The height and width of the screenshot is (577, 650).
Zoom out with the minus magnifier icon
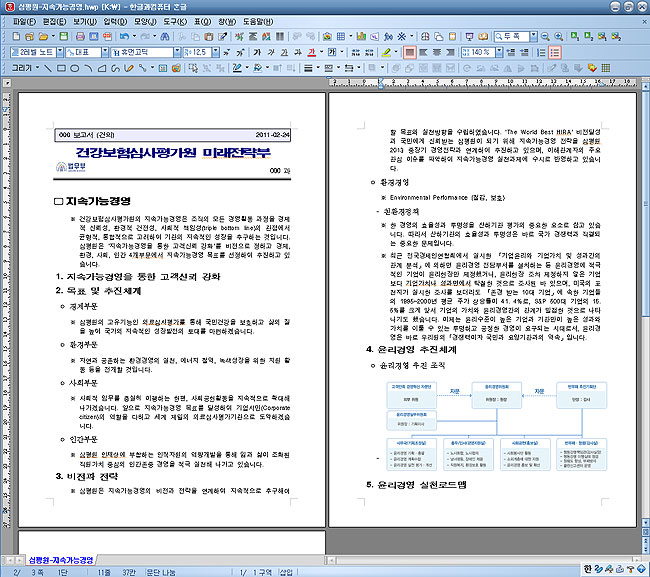[x=546, y=36]
